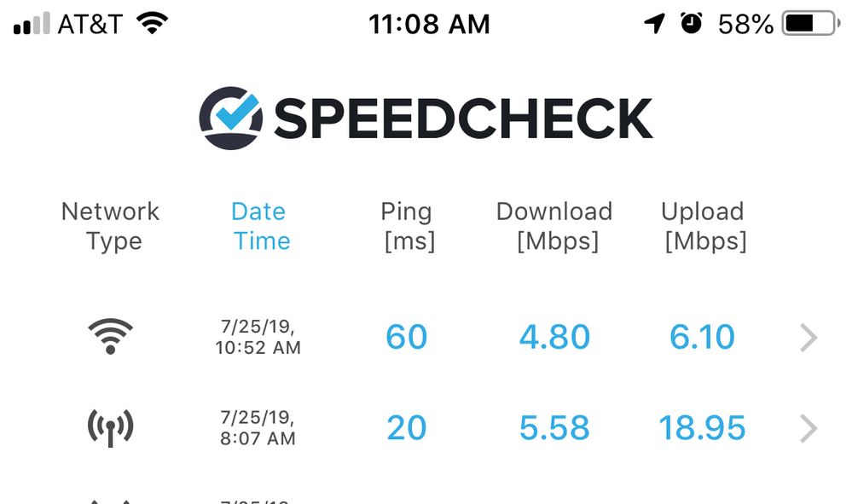The height and width of the screenshot is (504, 852).
Task: Tap the 11:08 AM status bar clock
Action: coord(429,24)
